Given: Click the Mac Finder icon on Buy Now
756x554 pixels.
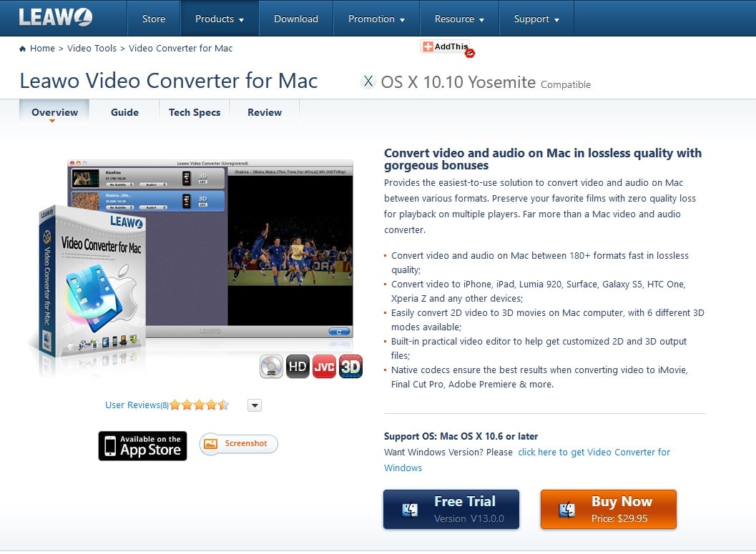Looking at the screenshot, I should pos(567,510).
